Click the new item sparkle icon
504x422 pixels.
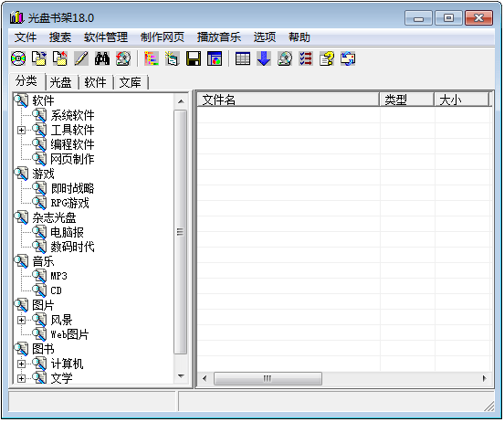click(173, 58)
